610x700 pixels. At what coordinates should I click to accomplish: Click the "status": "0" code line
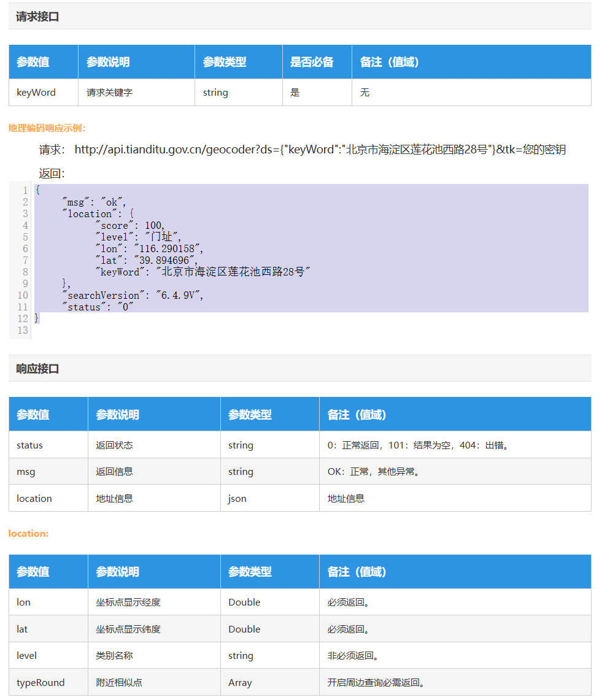click(x=98, y=307)
